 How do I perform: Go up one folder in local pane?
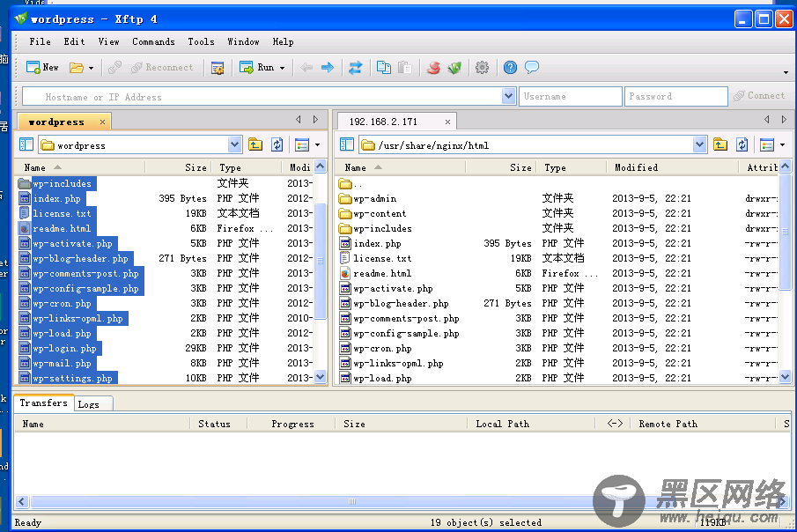point(255,145)
